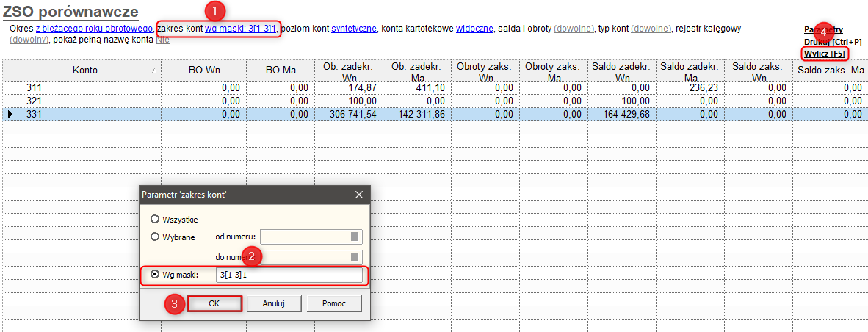Open 'typ kont (dowolne)' parameter link
The width and height of the screenshot is (868, 332).
tap(651, 28)
